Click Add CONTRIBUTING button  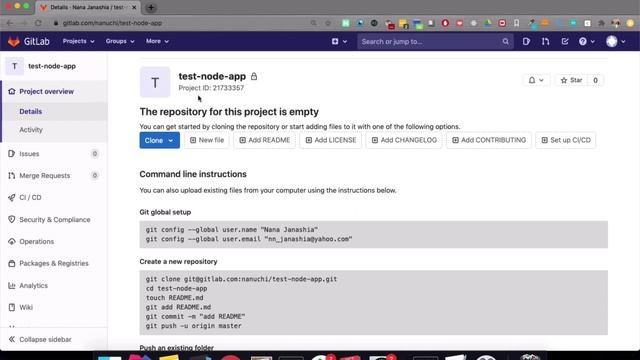click(x=489, y=140)
